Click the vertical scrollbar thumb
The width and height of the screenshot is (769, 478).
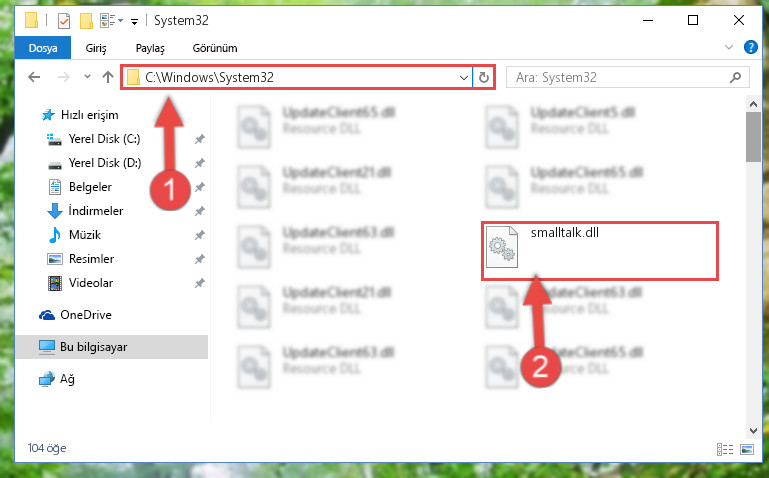tap(753, 137)
